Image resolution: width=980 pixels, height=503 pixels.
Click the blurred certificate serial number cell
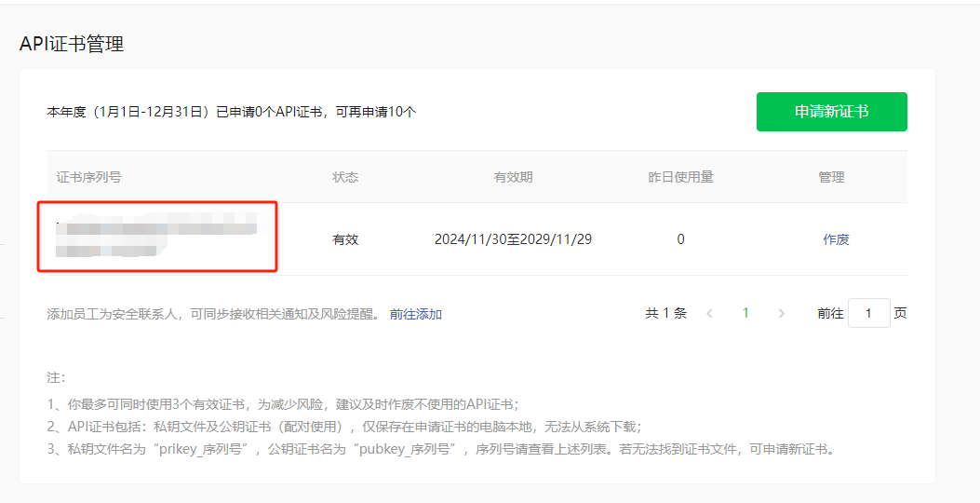(x=156, y=238)
